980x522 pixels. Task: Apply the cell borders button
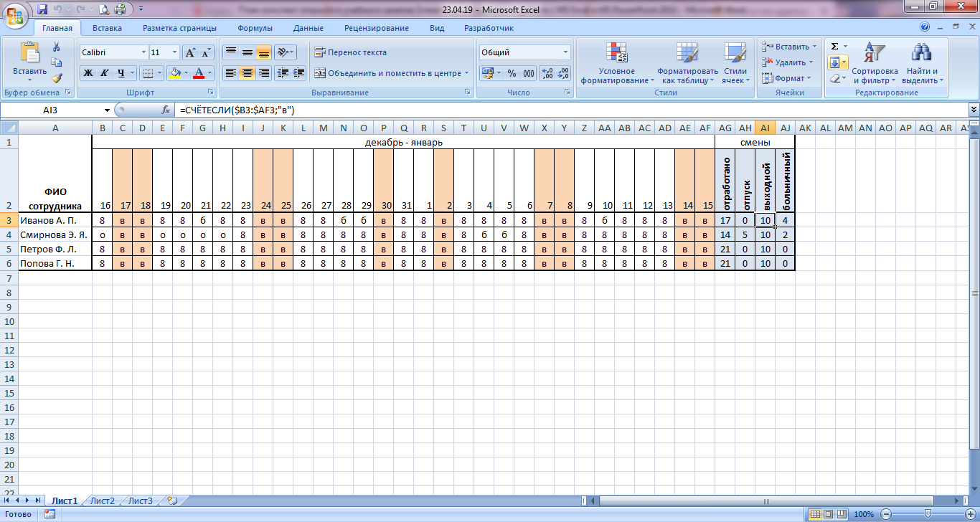tap(147, 73)
